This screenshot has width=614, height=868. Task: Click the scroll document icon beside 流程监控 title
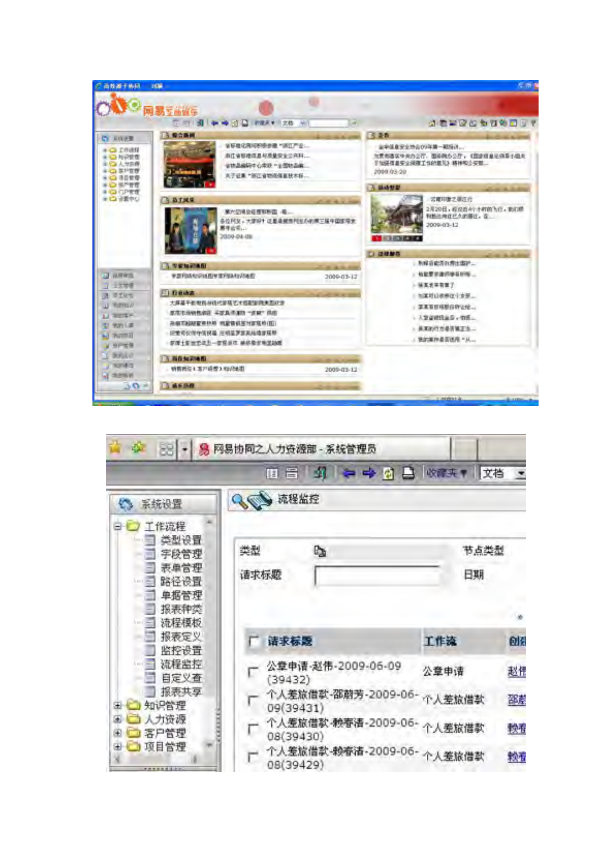pyautogui.click(x=260, y=501)
